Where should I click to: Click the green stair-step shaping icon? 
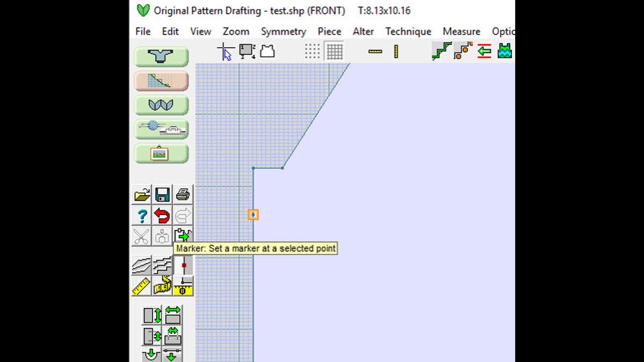[x=441, y=51]
